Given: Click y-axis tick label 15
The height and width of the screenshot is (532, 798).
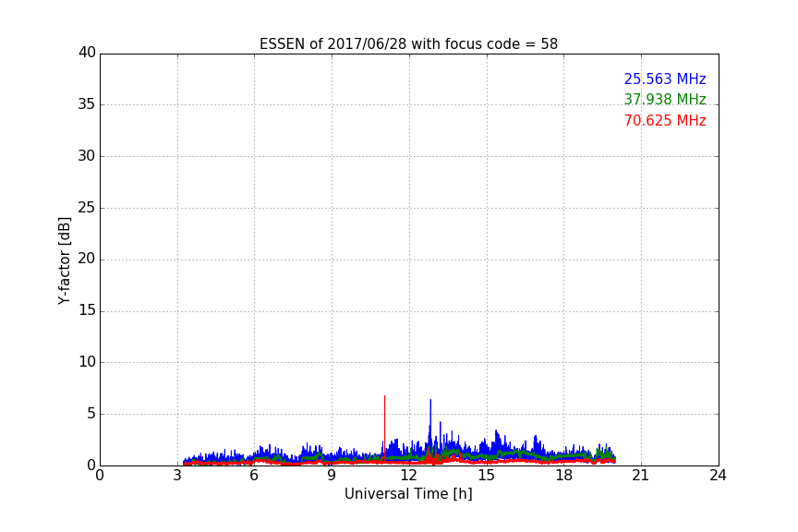Looking at the screenshot, I should (87, 310).
